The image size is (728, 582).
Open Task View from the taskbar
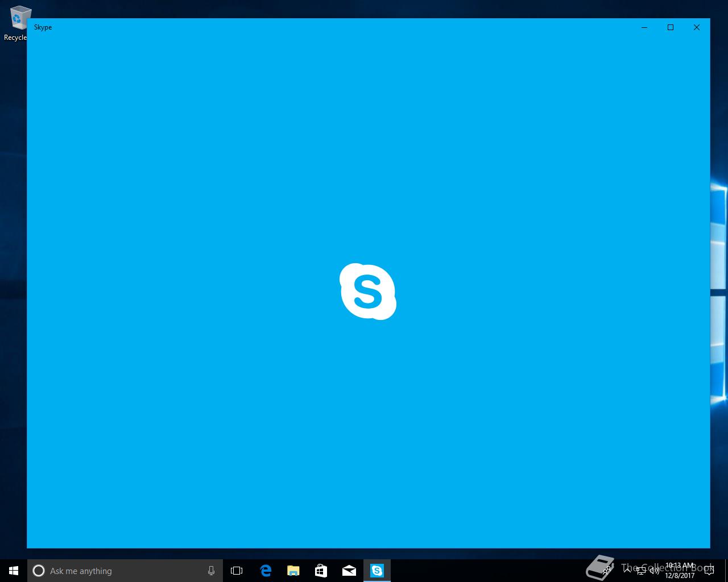[x=237, y=571]
